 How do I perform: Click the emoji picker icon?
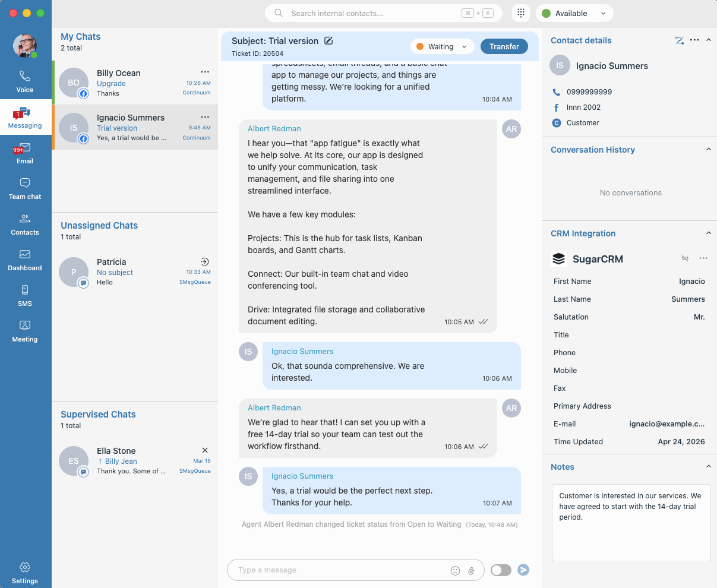(x=455, y=570)
